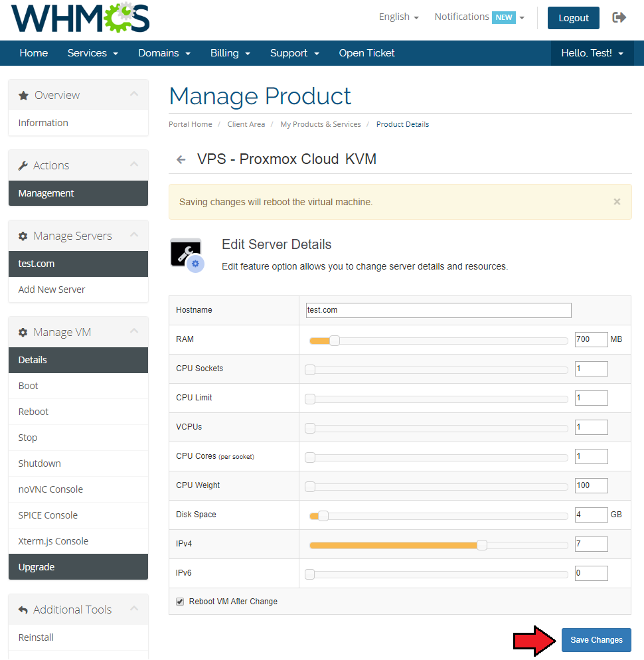Click the Edit Server Details wrench icon

pos(187,255)
